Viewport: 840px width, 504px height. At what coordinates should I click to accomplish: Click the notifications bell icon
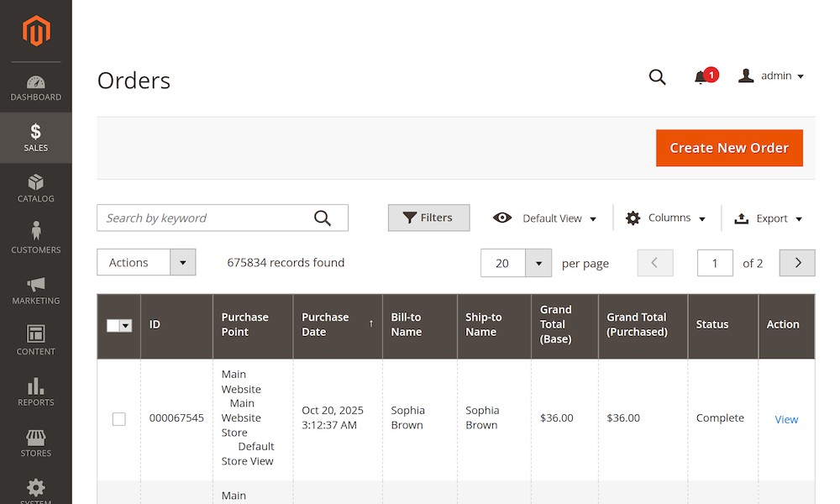(701, 77)
